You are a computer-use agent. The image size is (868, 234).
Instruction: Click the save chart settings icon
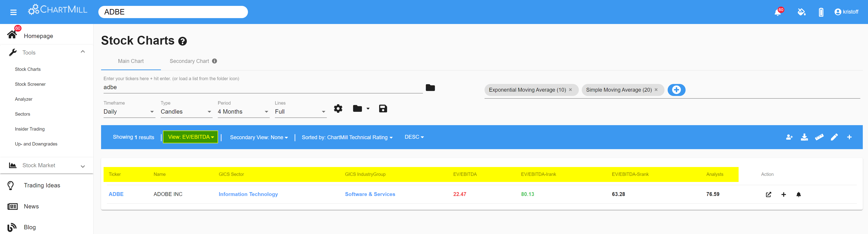383,108
